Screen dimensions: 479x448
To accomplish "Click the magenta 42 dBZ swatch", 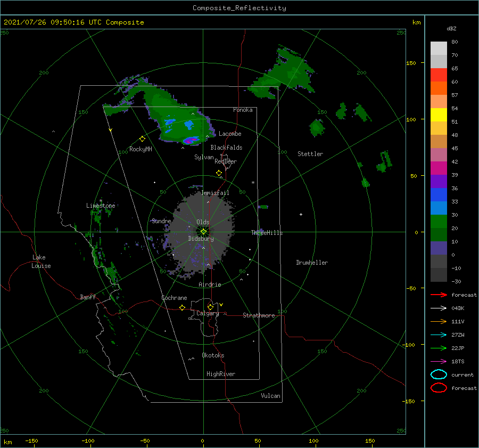I will point(439,168).
